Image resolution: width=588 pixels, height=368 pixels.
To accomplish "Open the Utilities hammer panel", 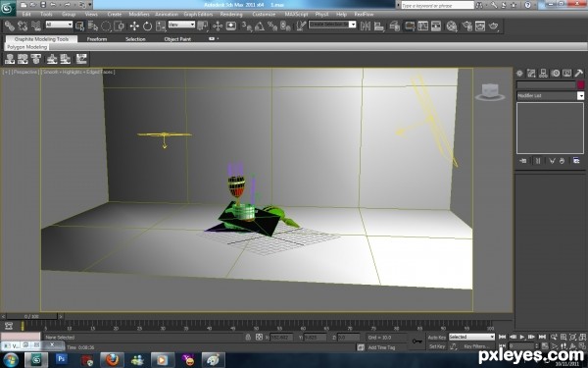I will [579, 74].
